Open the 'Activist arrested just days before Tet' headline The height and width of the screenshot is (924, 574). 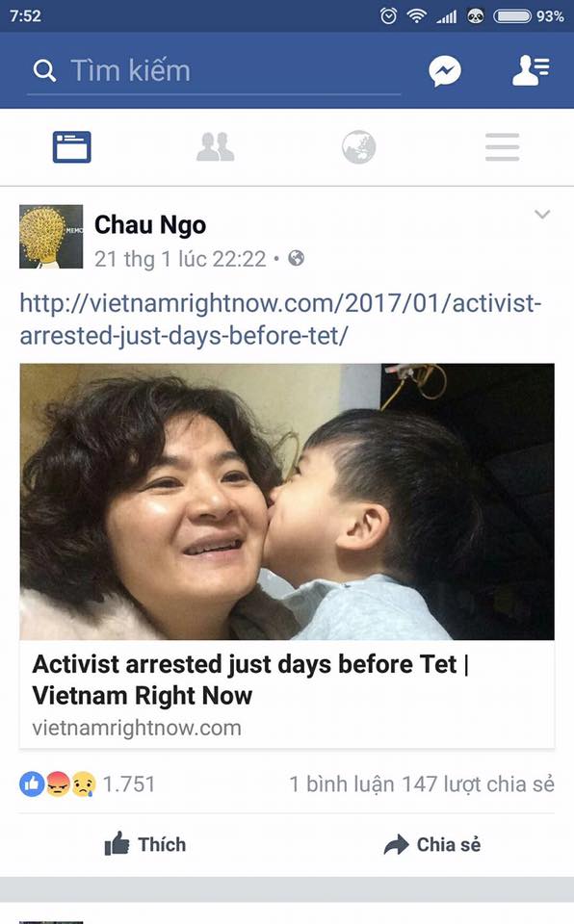coord(250,680)
